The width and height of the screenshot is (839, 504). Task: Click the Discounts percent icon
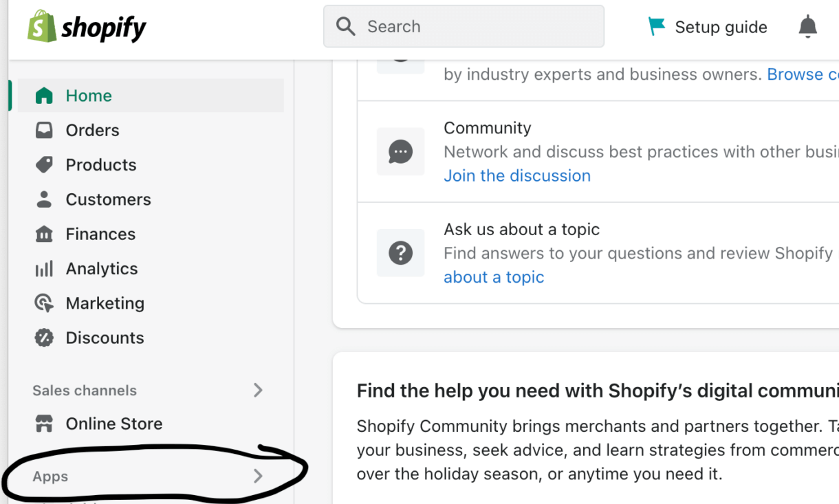coord(44,337)
